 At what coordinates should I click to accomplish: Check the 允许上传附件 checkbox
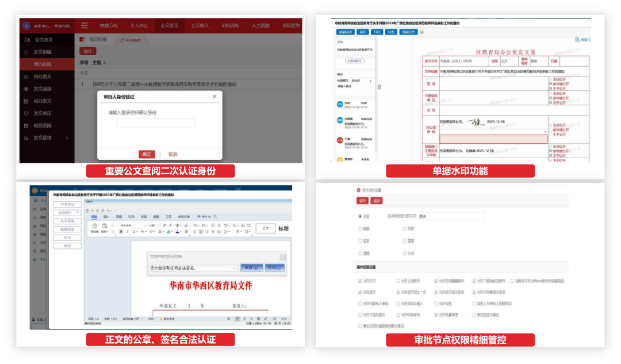[x=398, y=281]
